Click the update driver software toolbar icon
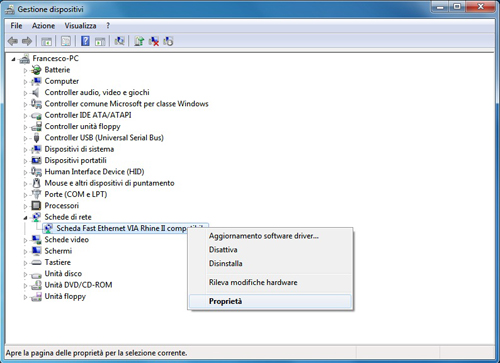 pos(139,41)
